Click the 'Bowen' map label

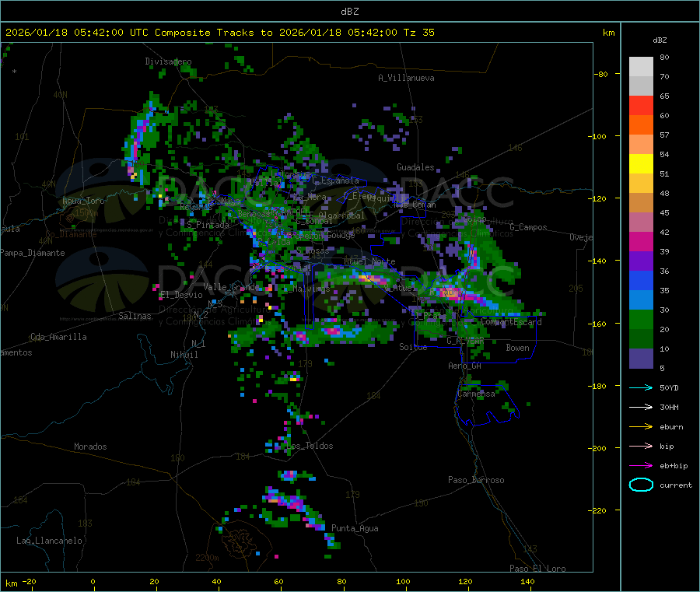pyautogui.click(x=517, y=348)
